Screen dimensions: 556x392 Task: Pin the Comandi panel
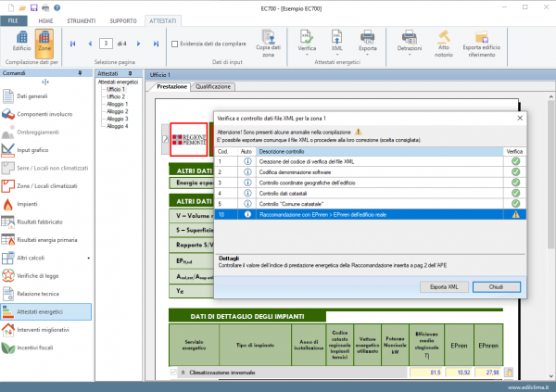point(80,72)
